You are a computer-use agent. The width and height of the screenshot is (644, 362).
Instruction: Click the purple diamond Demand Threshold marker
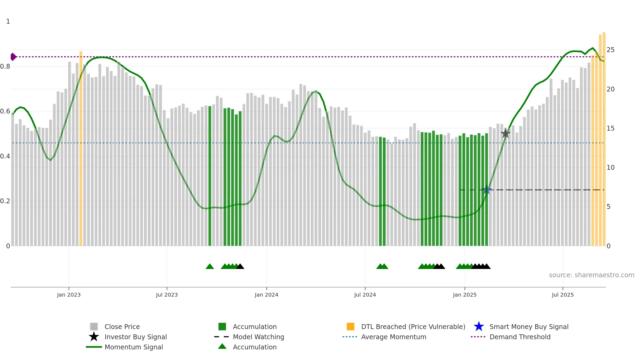coord(13,57)
